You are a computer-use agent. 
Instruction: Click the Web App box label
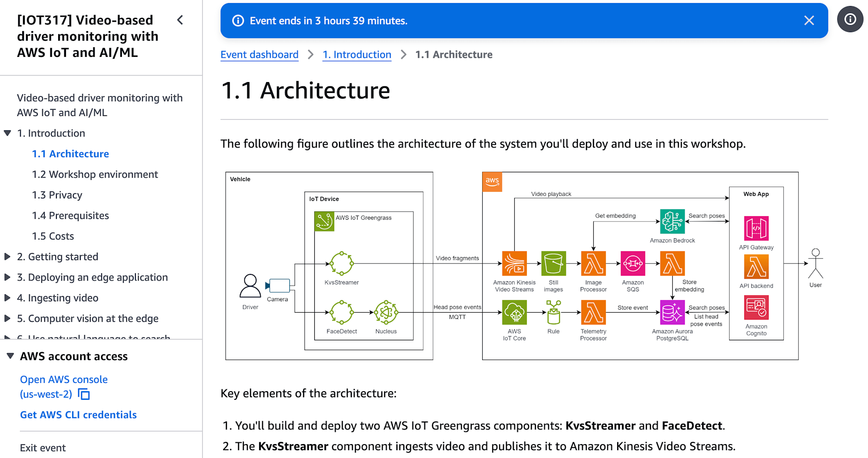756,194
